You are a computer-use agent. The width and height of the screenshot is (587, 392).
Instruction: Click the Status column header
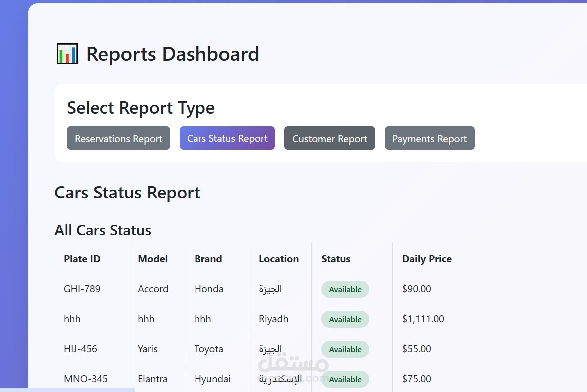tap(336, 259)
